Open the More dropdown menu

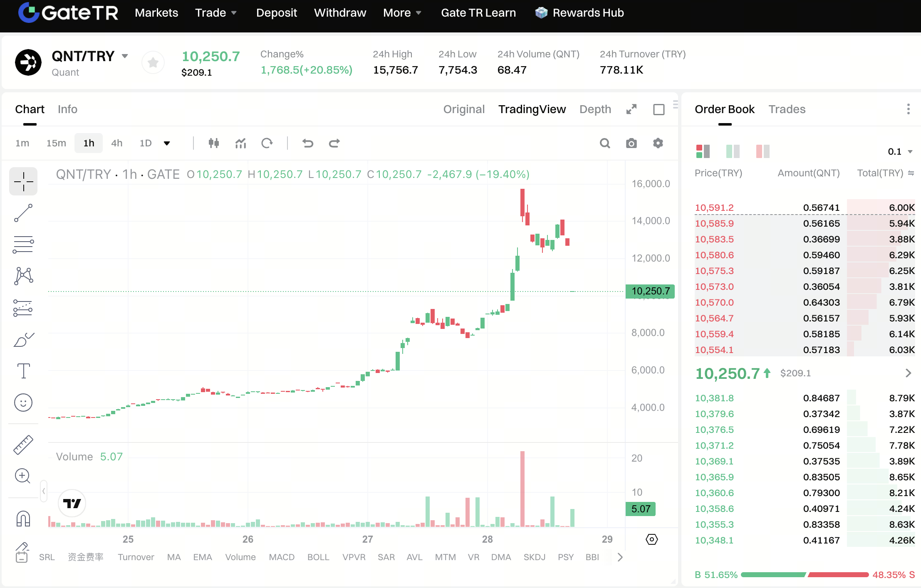[402, 13]
